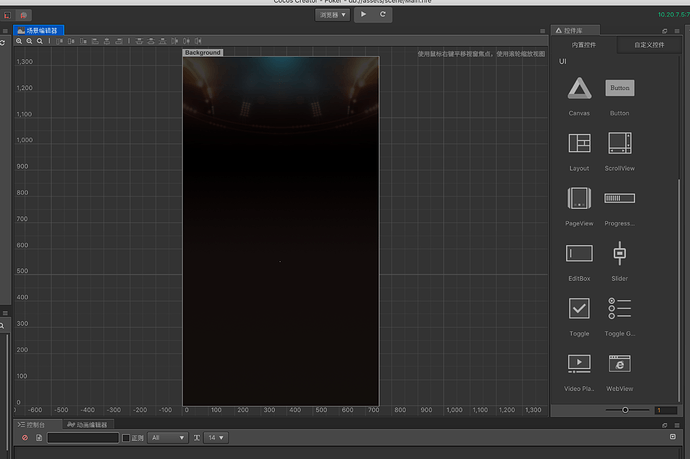The height and width of the screenshot is (459, 690).
Task: Zoom out the scene view
Action: tap(29, 41)
